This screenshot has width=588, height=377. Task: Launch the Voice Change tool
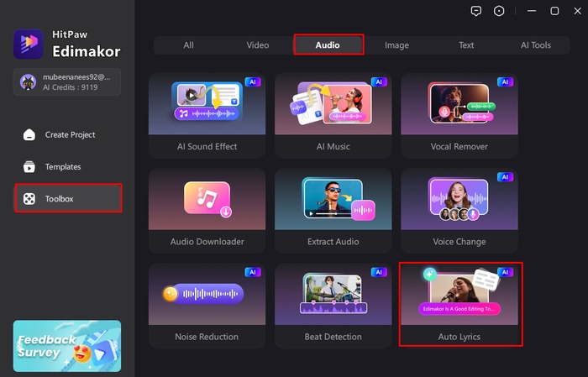coord(459,211)
